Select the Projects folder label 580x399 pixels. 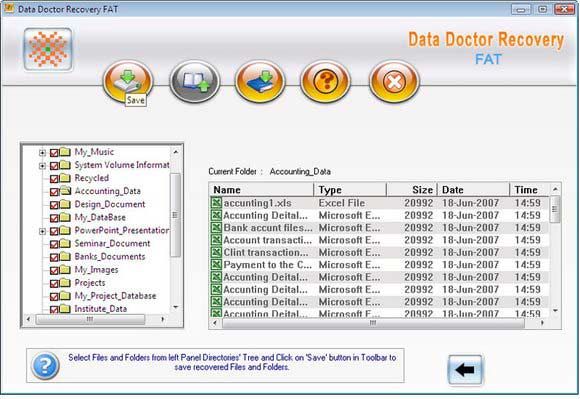click(90, 283)
